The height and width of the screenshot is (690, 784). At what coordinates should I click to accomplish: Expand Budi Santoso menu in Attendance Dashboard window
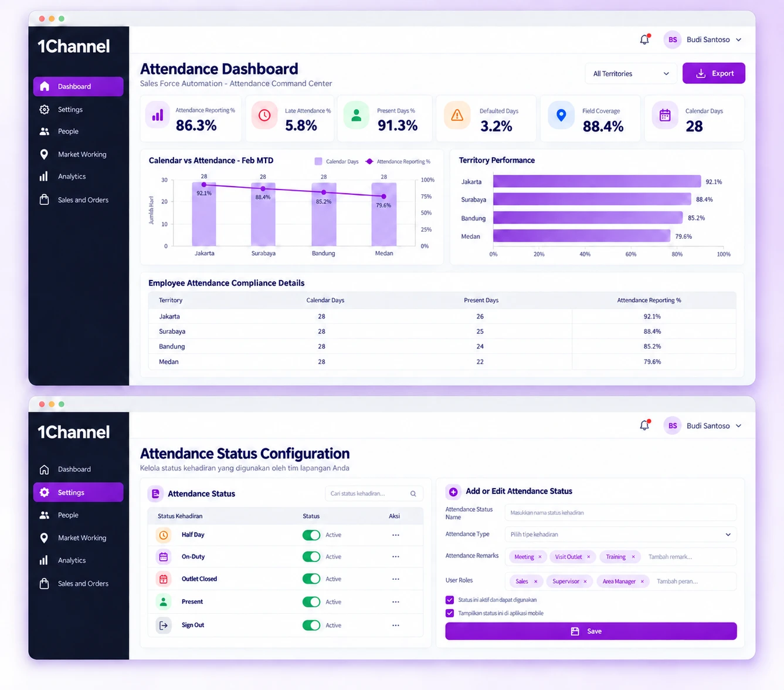pyautogui.click(x=738, y=40)
